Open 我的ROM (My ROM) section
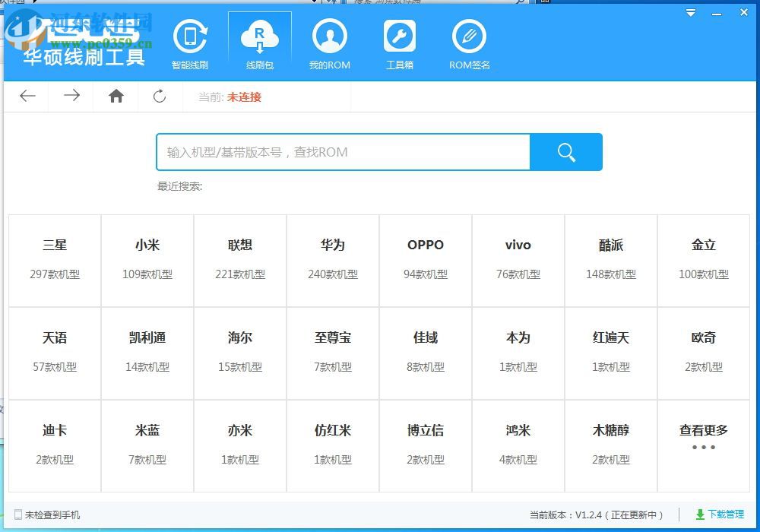 pos(330,42)
